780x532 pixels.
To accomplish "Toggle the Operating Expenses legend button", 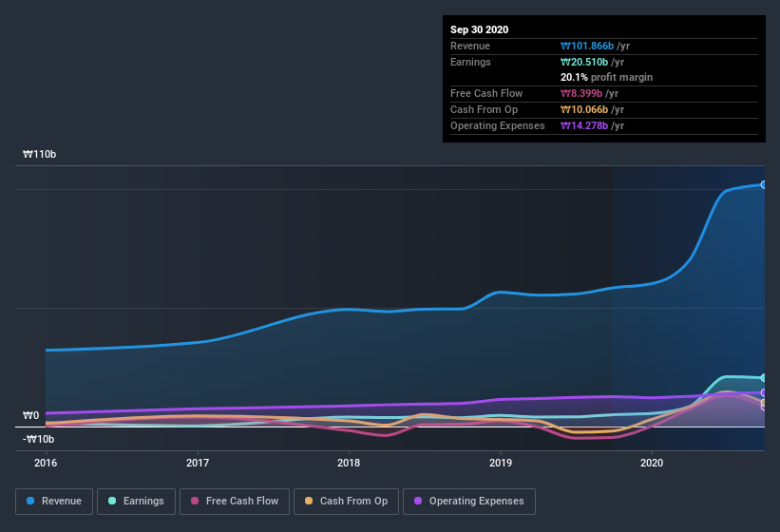I will (x=469, y=502).
